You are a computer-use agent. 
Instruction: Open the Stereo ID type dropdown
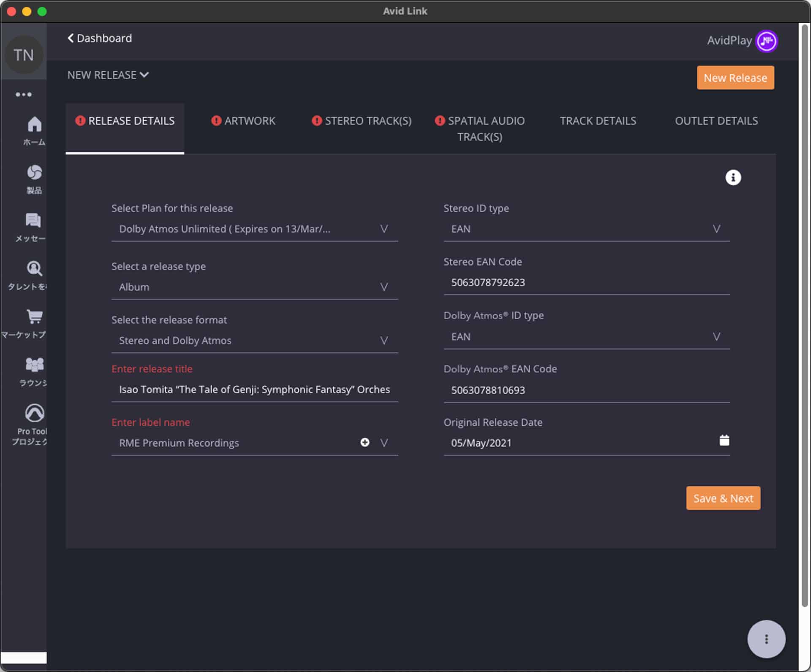(x=716, y=229)
